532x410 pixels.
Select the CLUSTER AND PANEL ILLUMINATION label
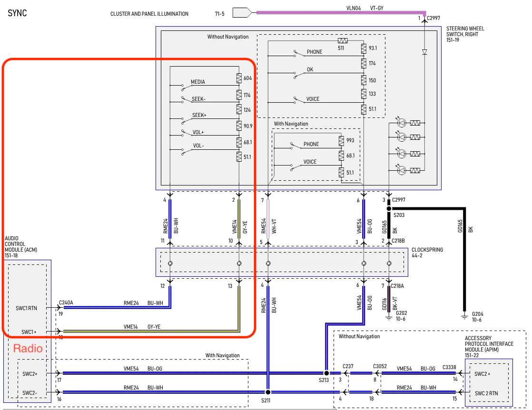tap(149, 14)
